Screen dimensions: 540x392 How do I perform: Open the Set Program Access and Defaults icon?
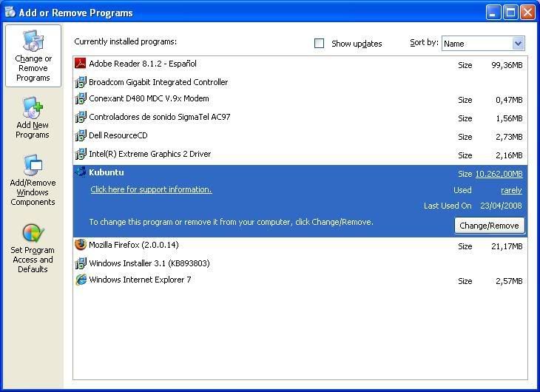click(x=33, y=233)
